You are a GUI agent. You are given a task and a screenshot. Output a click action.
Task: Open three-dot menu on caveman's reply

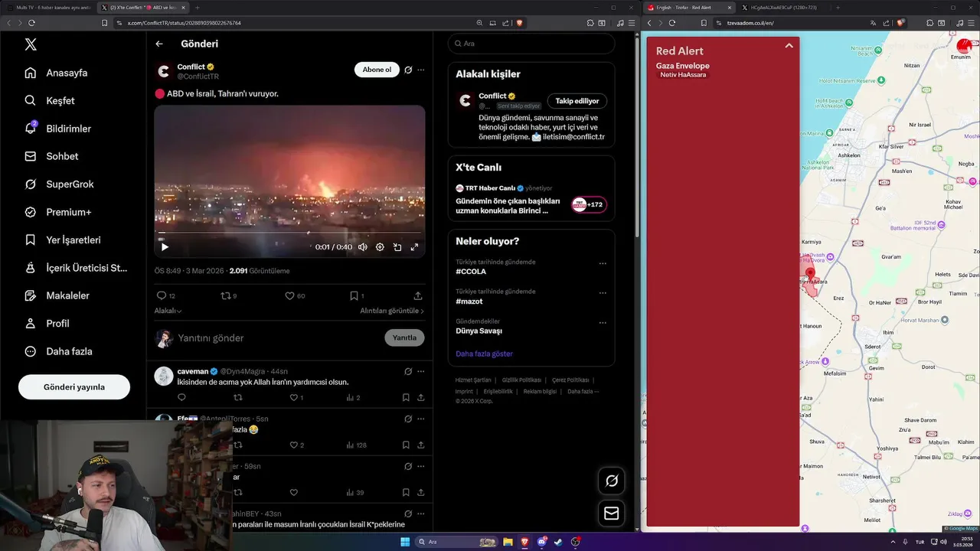(420, 371)
